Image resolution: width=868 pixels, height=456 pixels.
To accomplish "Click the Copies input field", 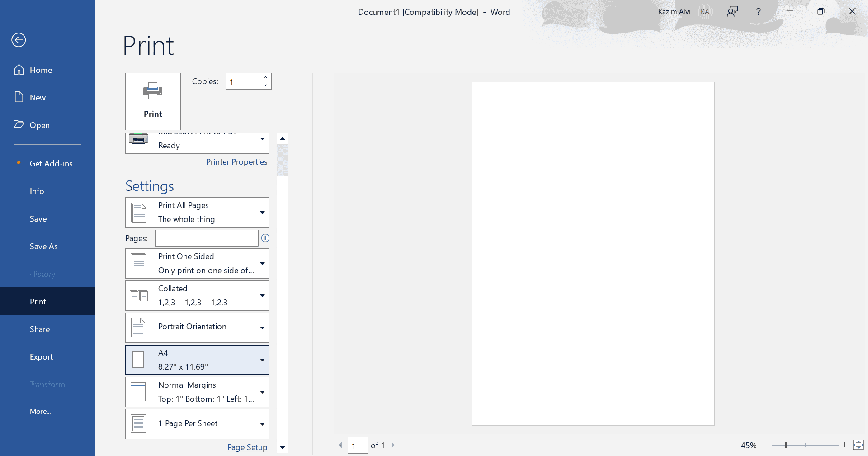I will click(244, 81).
